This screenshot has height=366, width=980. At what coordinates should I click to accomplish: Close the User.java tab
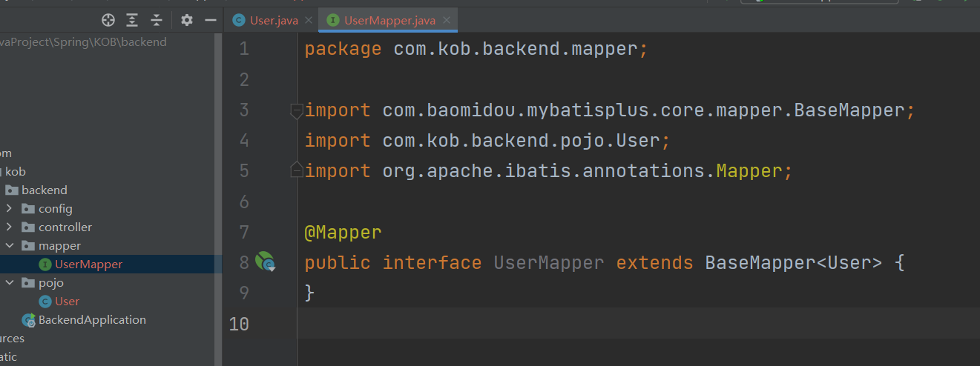click(x=309, y=21)
